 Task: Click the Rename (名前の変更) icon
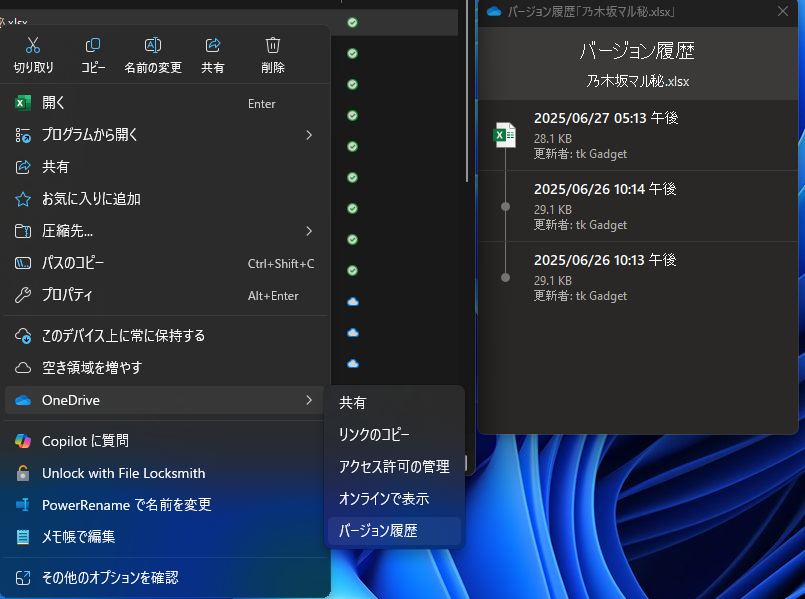(x=153, y=45)
